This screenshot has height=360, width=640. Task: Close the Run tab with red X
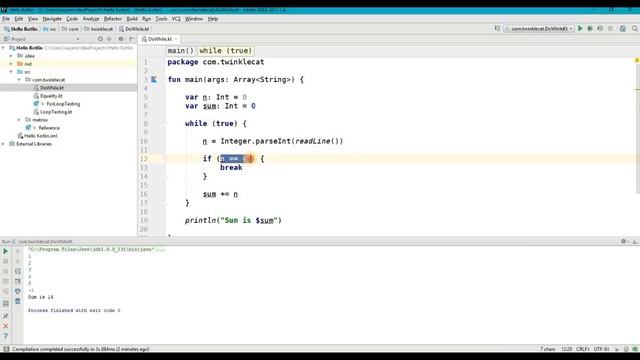6,326
